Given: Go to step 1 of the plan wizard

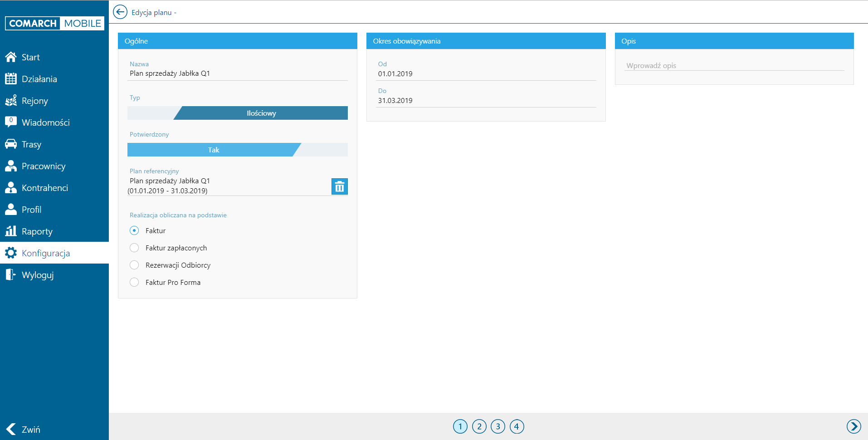Looking at the screenshot, I should pyautogui.click(x=460, y=426).
